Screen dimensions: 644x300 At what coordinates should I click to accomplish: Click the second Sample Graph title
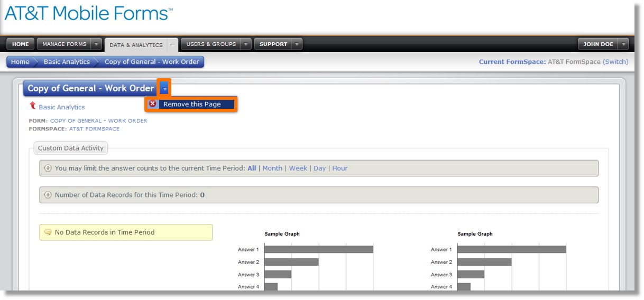pyautogui.click(x=475, y=234)
